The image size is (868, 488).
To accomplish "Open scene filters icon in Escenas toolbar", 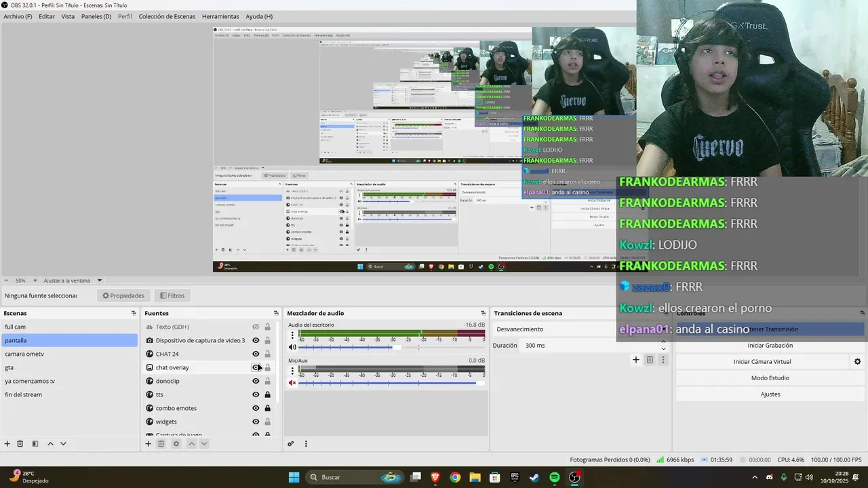I will pyautogui.click(x=35, y=444).
